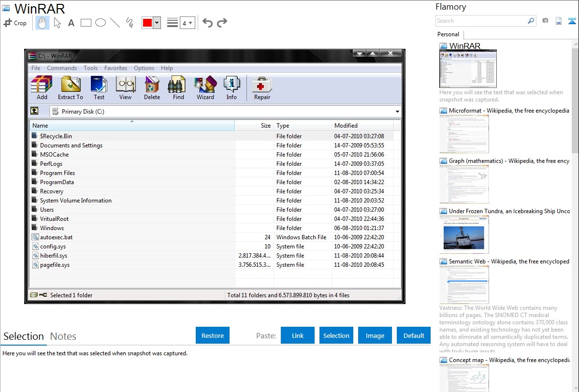
Task: Click the Paste Image button
Action: tap(375, 335)
